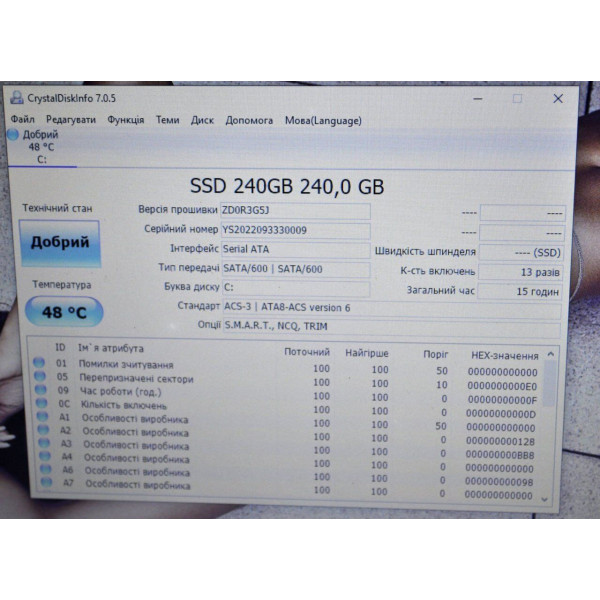Click status circle for attribute A6

tap(46, 469)
